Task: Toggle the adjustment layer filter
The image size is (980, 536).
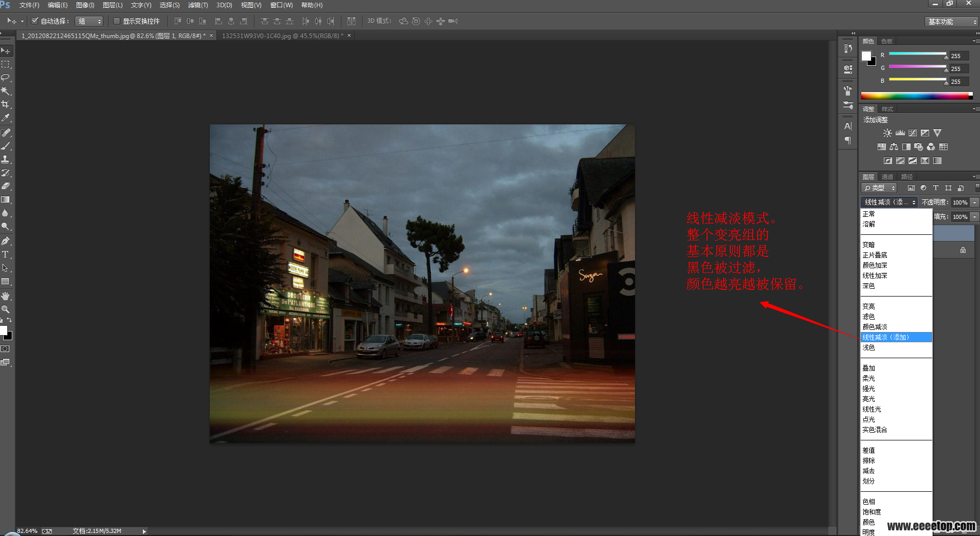Action: click(x=923, y=188)
